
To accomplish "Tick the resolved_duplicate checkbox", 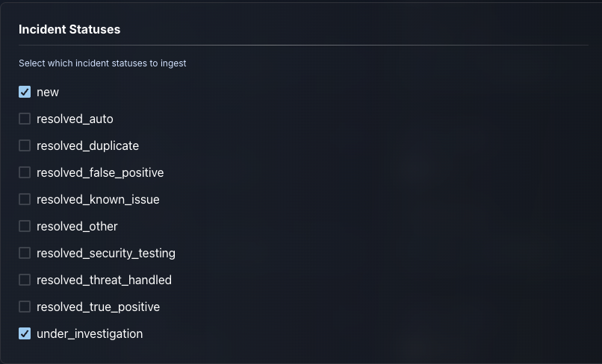I will click(25, 145).
